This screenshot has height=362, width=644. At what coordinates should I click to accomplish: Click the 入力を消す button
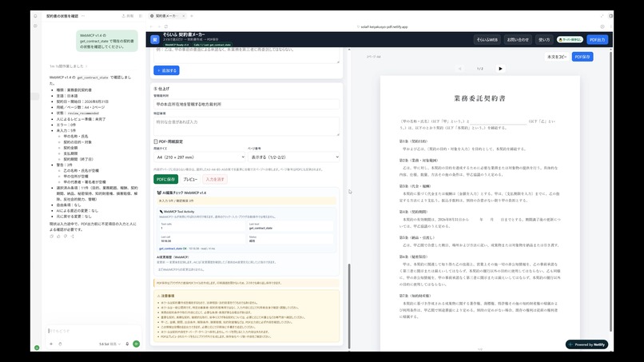coord(215,179)
